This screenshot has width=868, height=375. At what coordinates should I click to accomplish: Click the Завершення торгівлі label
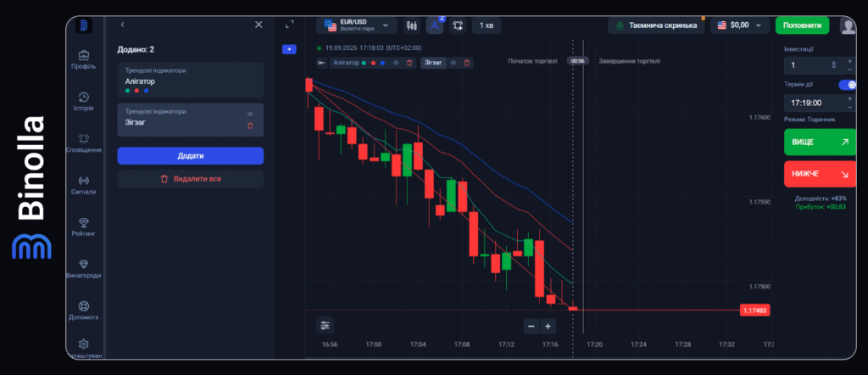629,61
